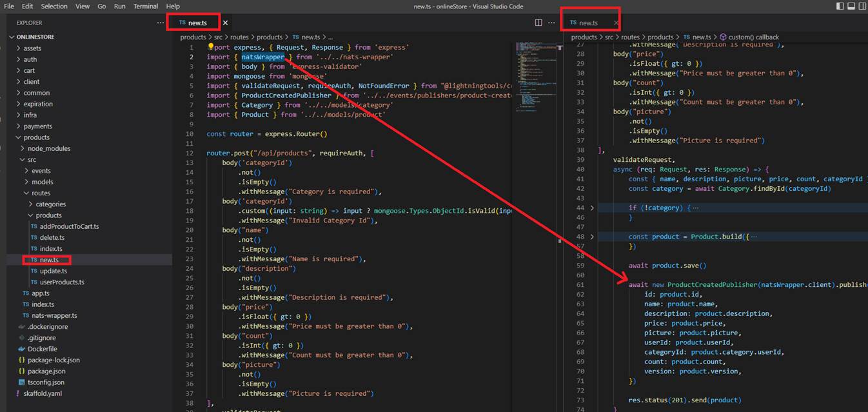
Task: Expand the folded if (!category) block
Action: click(x=592, y=208)
